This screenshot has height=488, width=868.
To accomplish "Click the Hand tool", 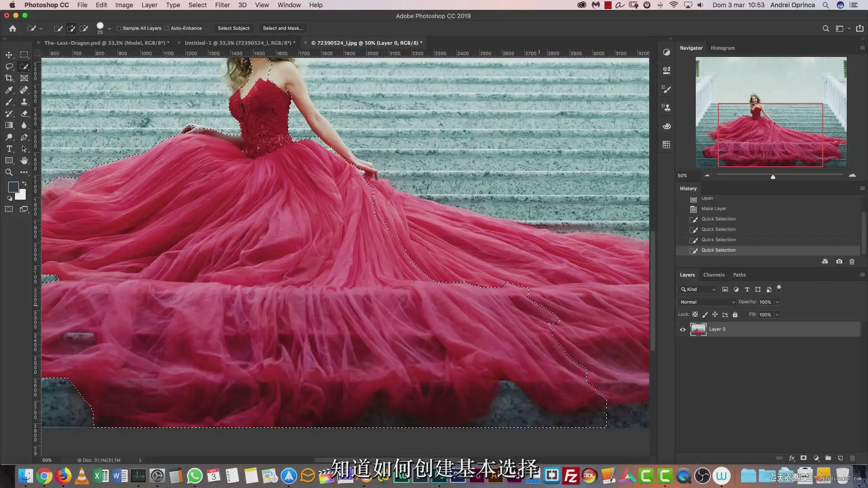I will 24,160.
